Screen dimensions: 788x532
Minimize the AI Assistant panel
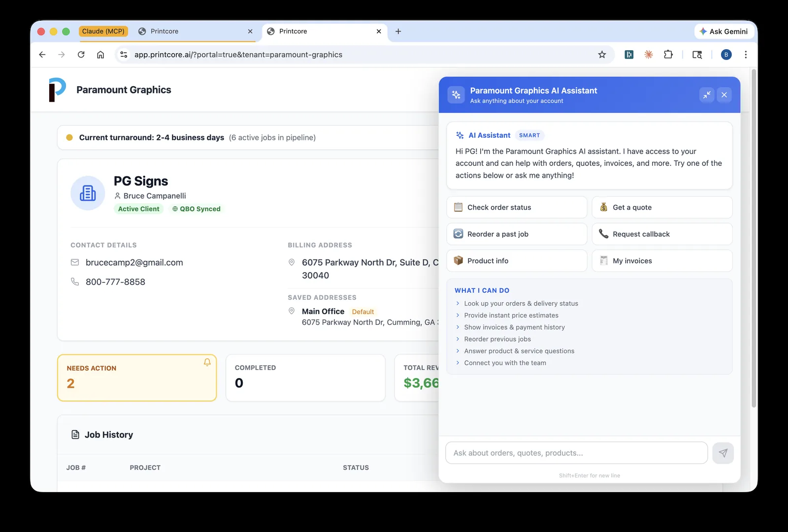pos(707,95)
